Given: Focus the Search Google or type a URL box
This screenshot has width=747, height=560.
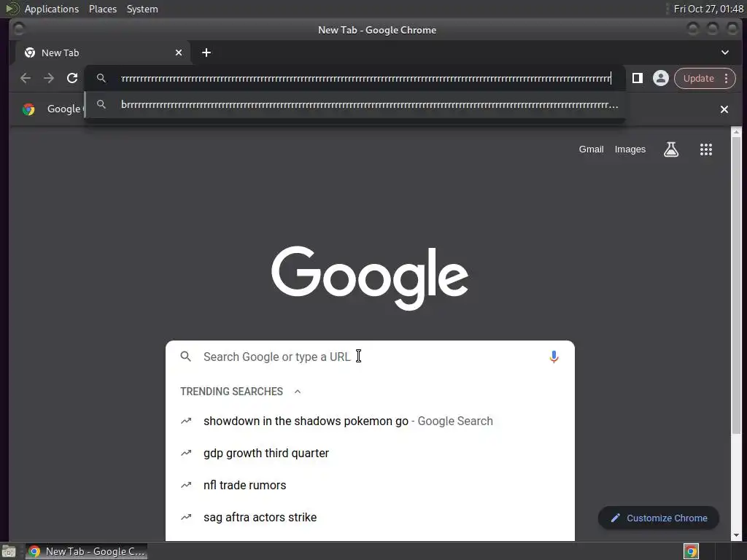Looking at the screenshot, I should (370, 357).
